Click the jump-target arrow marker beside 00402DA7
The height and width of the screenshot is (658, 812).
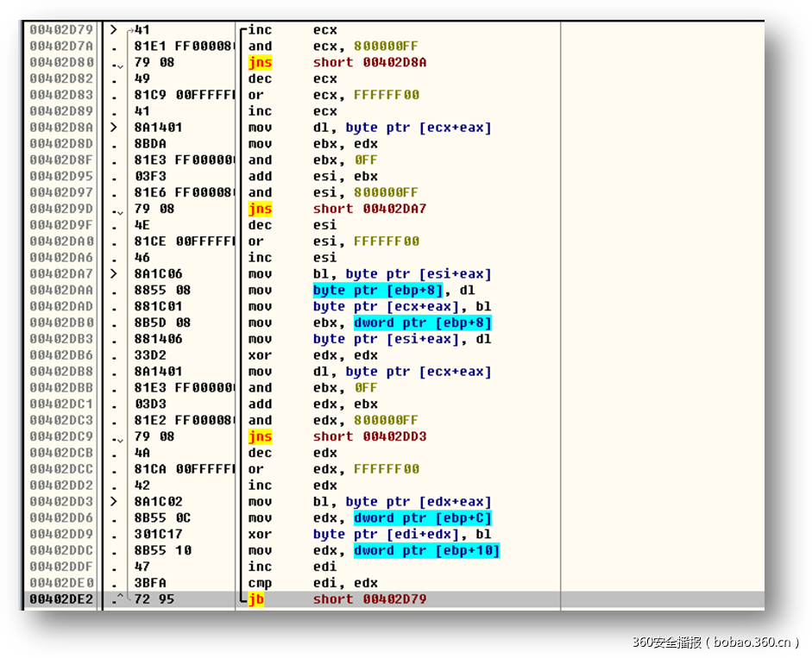coord(114,274)
